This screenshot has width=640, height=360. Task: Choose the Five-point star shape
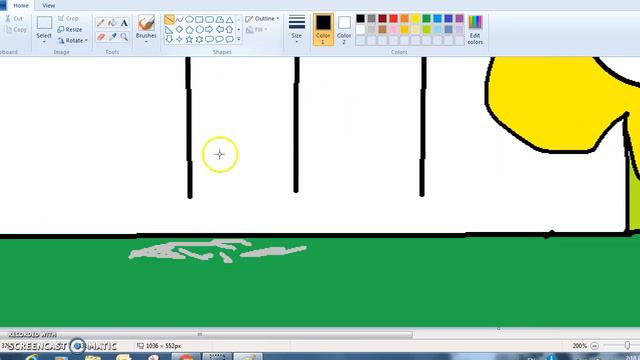pos(189,39)
